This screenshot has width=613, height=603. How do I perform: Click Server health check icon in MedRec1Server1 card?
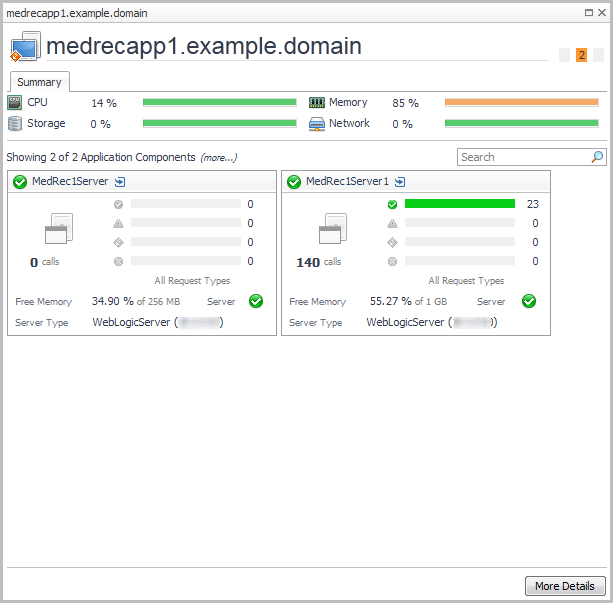[529, 301]
